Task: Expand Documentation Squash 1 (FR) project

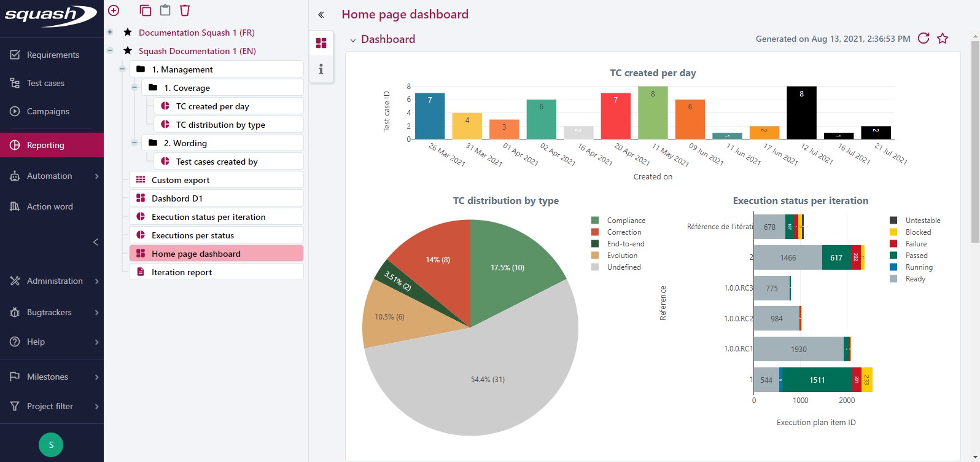Action: click(110, 33)
